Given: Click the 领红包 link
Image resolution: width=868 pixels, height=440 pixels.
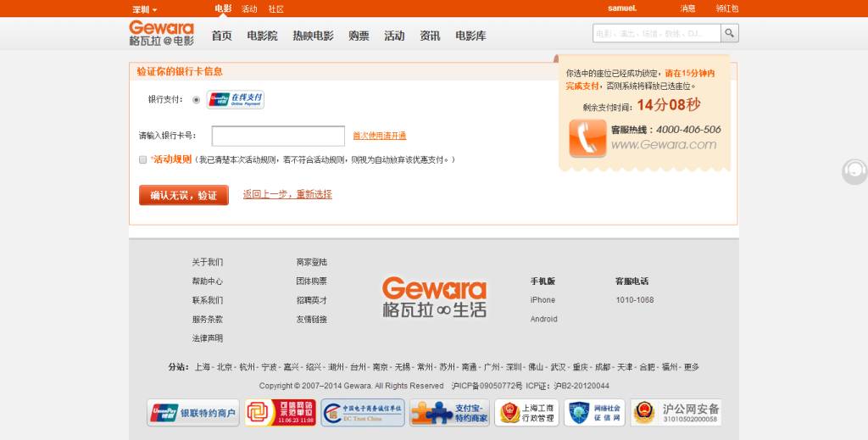Looking at the screenshot, I should coord(726,8).
